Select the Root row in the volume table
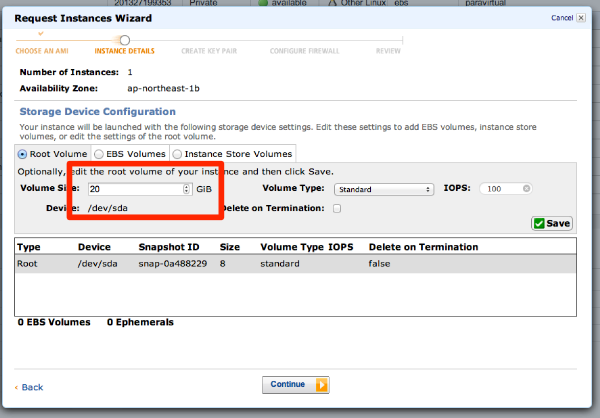The height and width of the screenshot is (418, 600). click(x=295, y=264)
